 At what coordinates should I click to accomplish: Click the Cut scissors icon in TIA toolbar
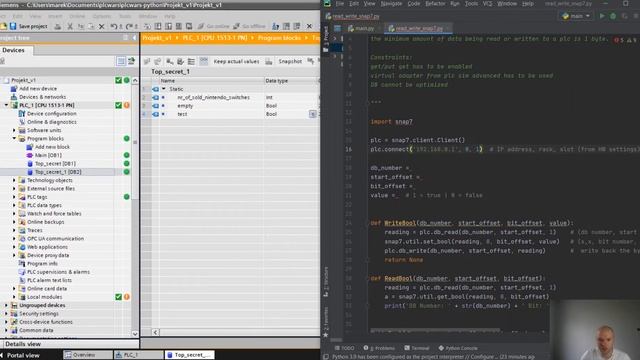tap(70, 27)
